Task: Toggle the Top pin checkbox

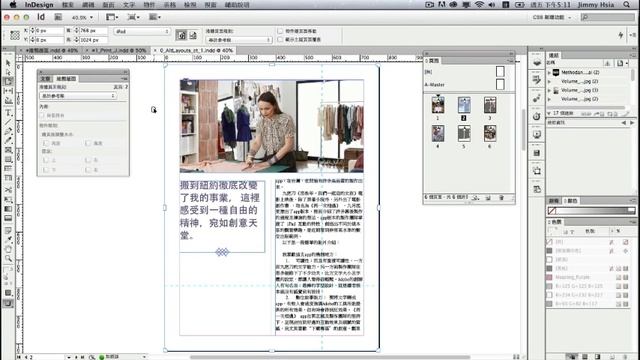Action: click(46, 160)
